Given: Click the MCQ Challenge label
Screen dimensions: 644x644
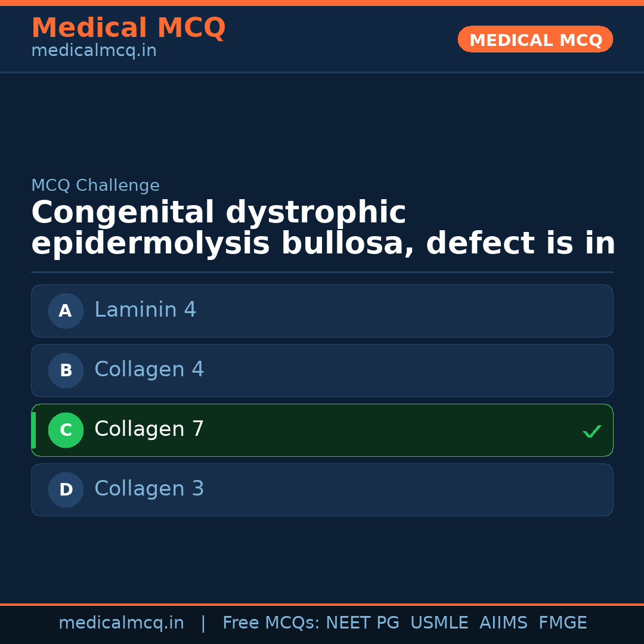Looking at the screenshot, I should point(95,185).
